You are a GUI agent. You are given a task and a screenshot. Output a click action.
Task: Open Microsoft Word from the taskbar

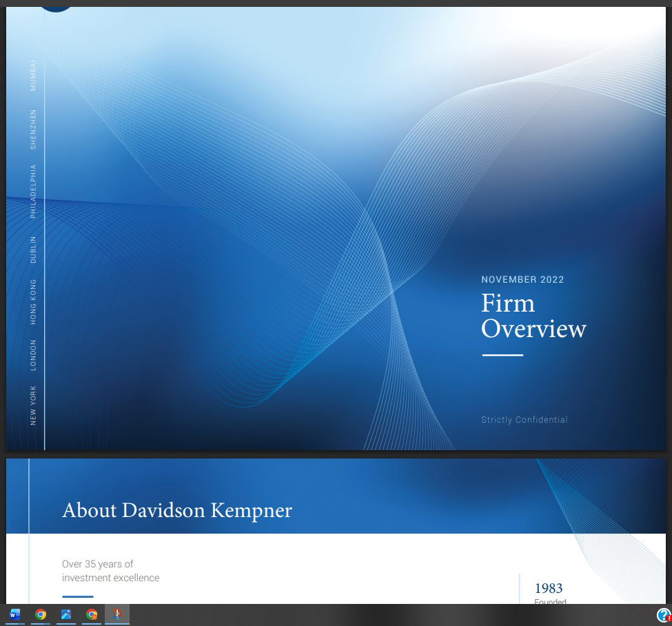click(x=14, y=614)
